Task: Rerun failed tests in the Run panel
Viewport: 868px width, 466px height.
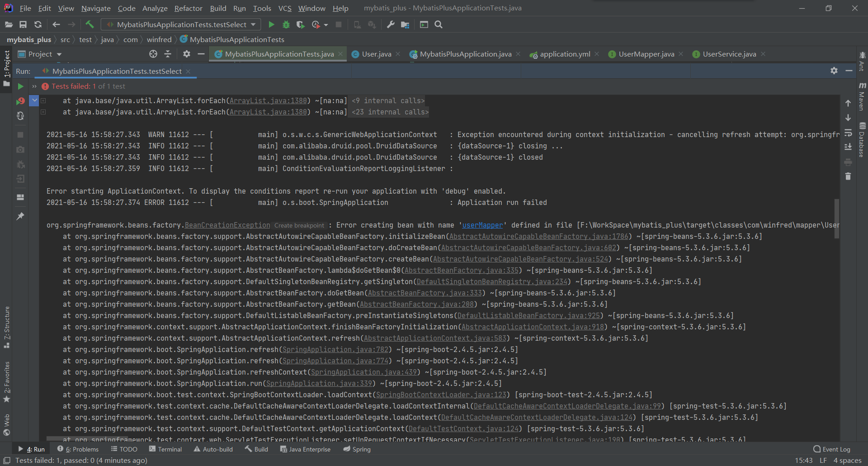Action: (x=20, y=101)
